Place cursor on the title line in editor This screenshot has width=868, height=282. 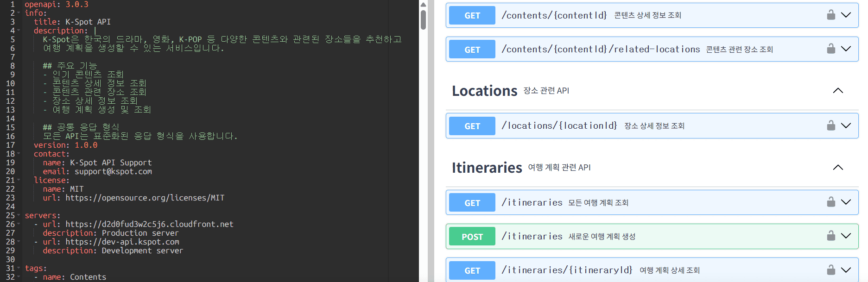88,22
